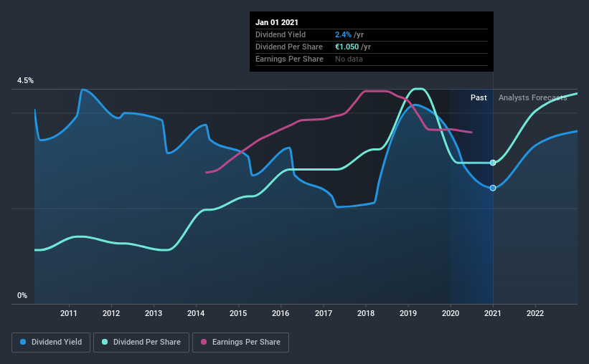
Task: Click the 2019 x-axis label
Action: point(408,313)
